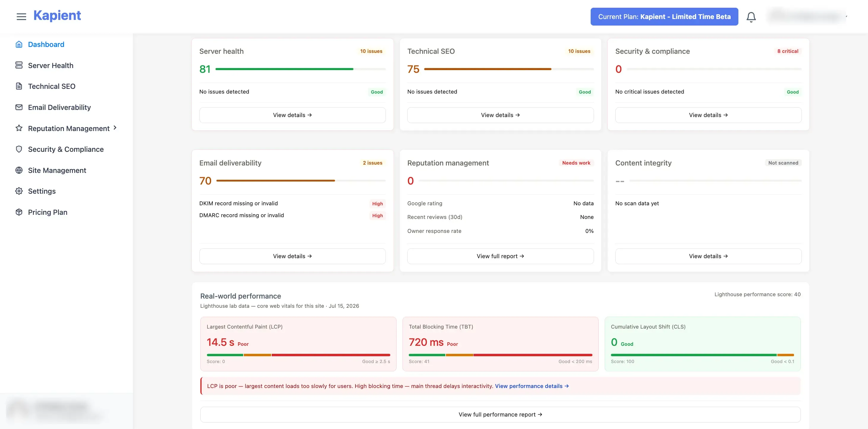Click the Email Deliverability envelope icon
The image size is (868, 429).
click(x=19, y=108)
